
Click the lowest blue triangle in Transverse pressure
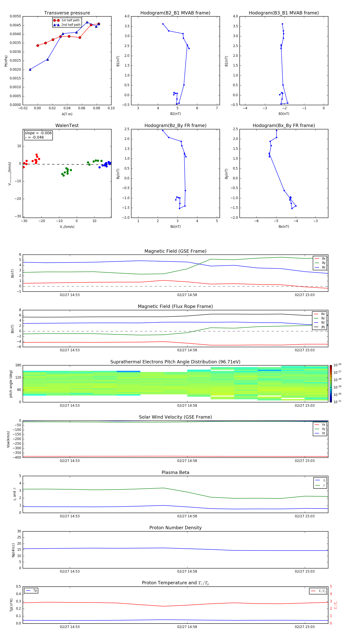tap(30, 69)
